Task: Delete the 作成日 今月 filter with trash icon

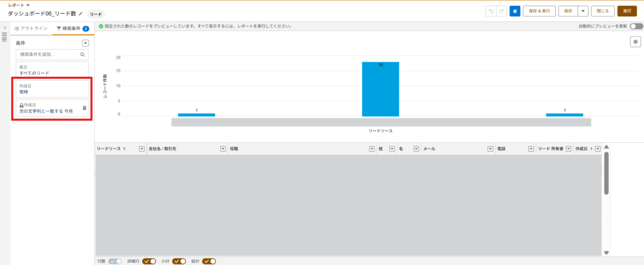Action: (85, 108)
